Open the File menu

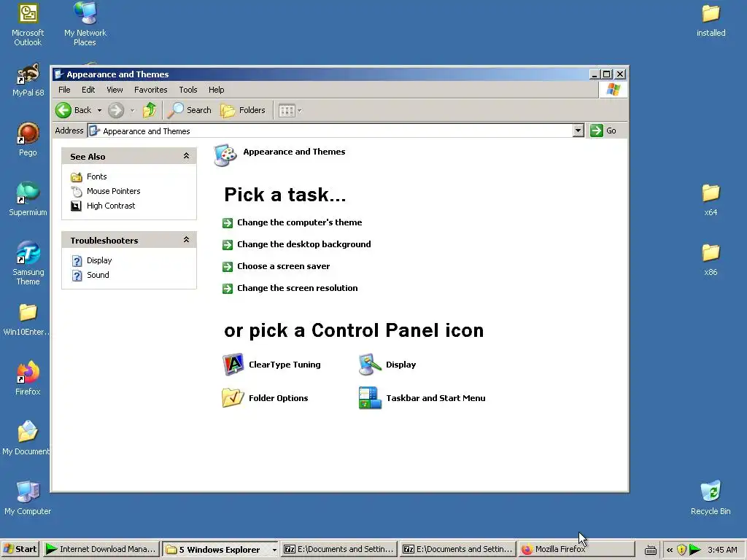pos(64,90)
